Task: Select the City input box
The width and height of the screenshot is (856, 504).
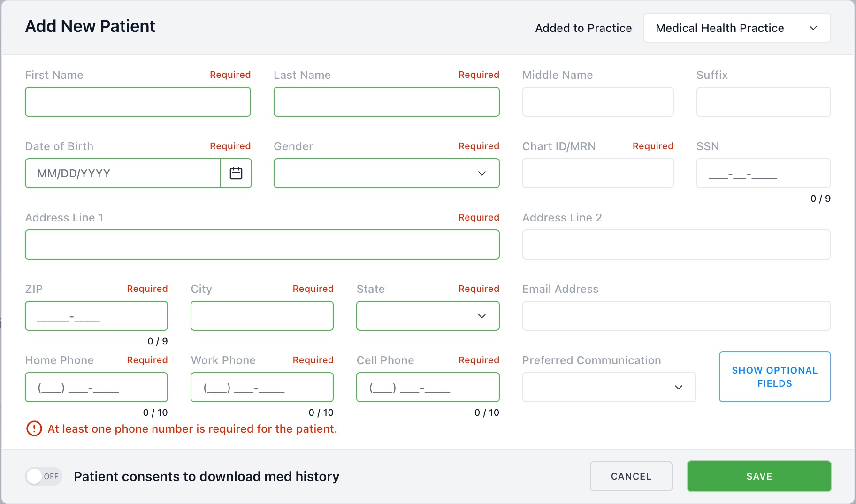Action: tap(262, 316)
